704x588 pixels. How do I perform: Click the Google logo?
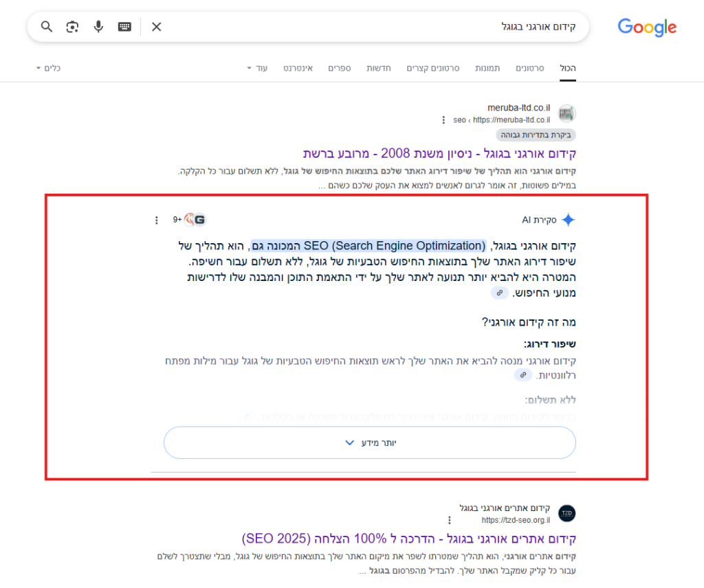click(646, 27)
